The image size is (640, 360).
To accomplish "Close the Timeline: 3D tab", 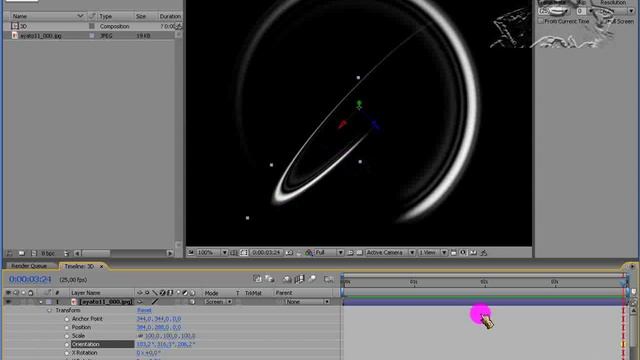I will point(102,267).
